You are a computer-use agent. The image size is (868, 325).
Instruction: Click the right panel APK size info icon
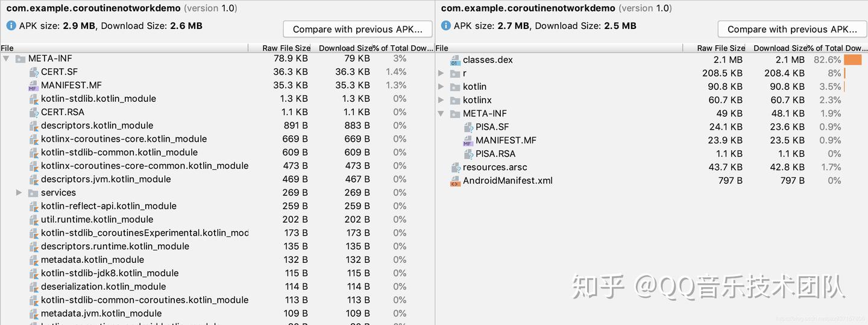pyautogui.click(x=445, y=26)
